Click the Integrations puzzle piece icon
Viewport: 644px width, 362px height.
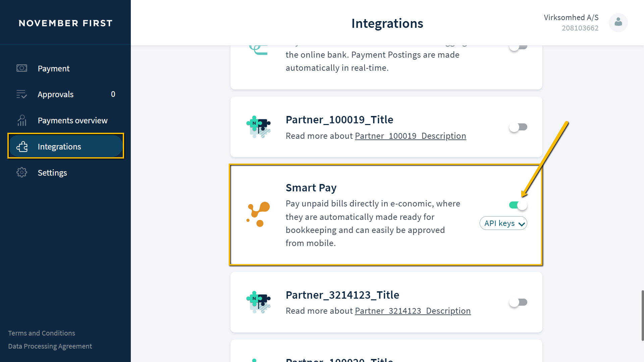pos(22,146)
